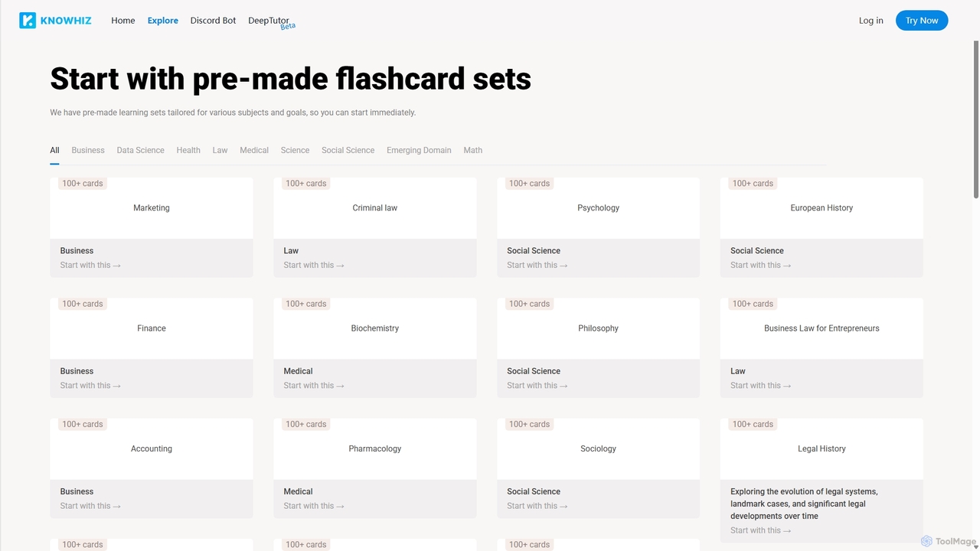The image size is (980, 551).
Task: Click the "100+ cards" badge on Legal History
Action: point(753,424)
